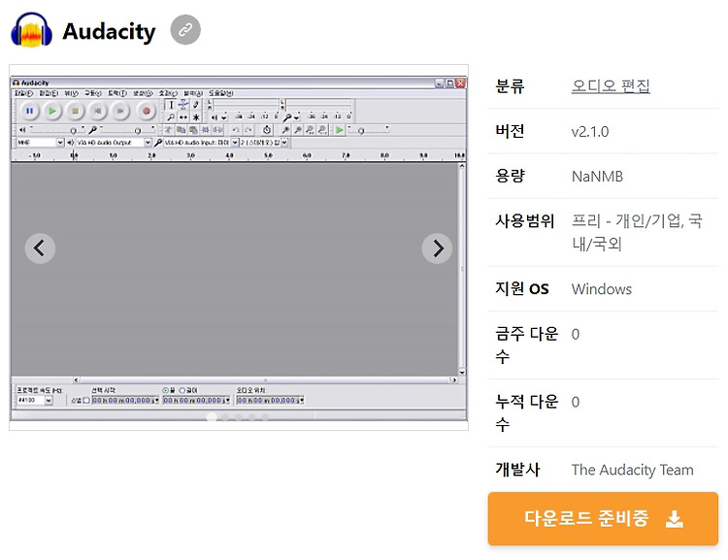
Task: Click the 3.0 mark on timeline ruler
Action: 190,155
